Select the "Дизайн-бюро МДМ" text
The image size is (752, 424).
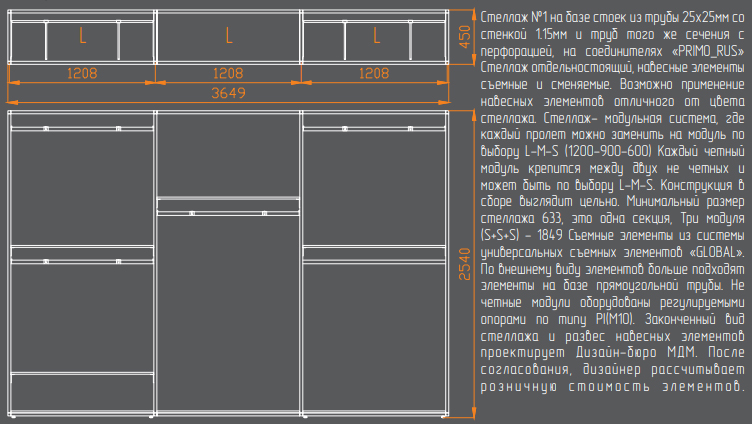click(628, 351)
